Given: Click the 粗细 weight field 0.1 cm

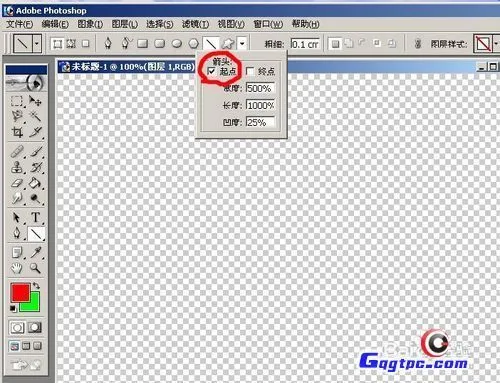Looking at the screenshot, I should [305, 44].
